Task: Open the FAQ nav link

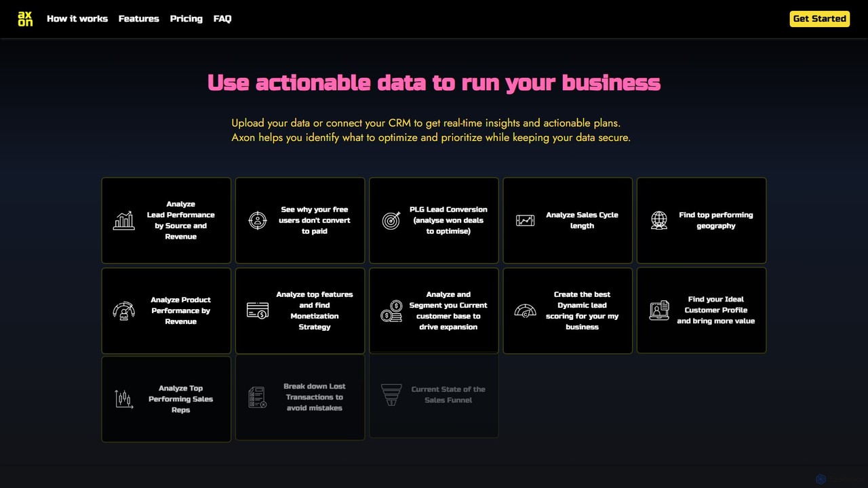Action: click(222, 19)
